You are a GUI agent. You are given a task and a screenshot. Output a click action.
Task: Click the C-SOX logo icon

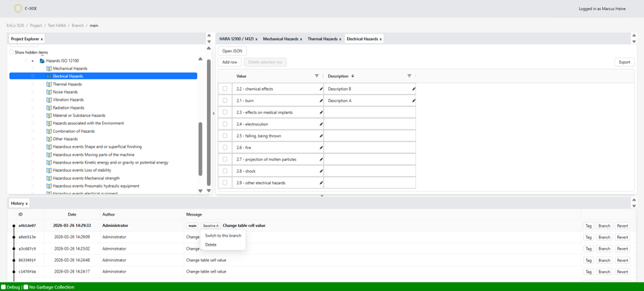tap(18, 9)
